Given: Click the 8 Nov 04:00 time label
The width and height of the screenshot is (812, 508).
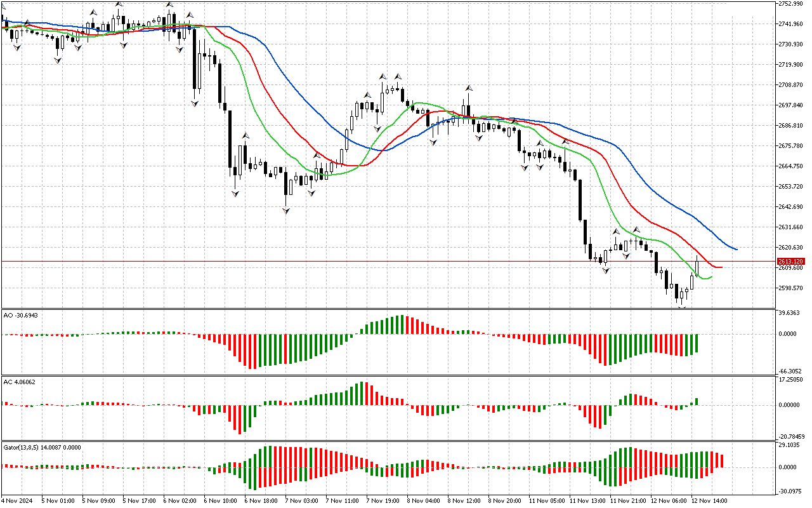Looking at the screenshot, I should pyautogui.click(x=423, y=500).
